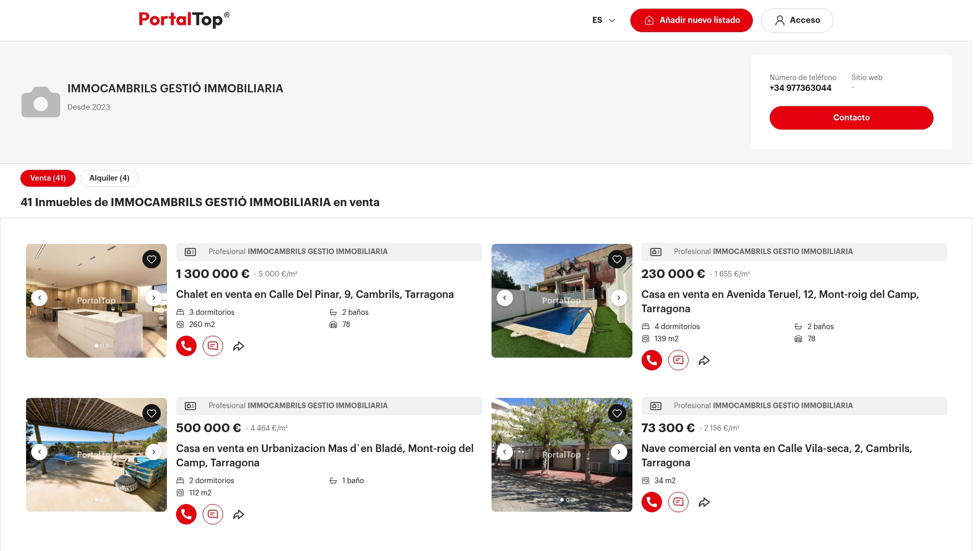Image resolution: width=980 pixels, height=551 pixels.
Task: Favorite the 1 300 000 € chalet
Action: coord(152,259)
